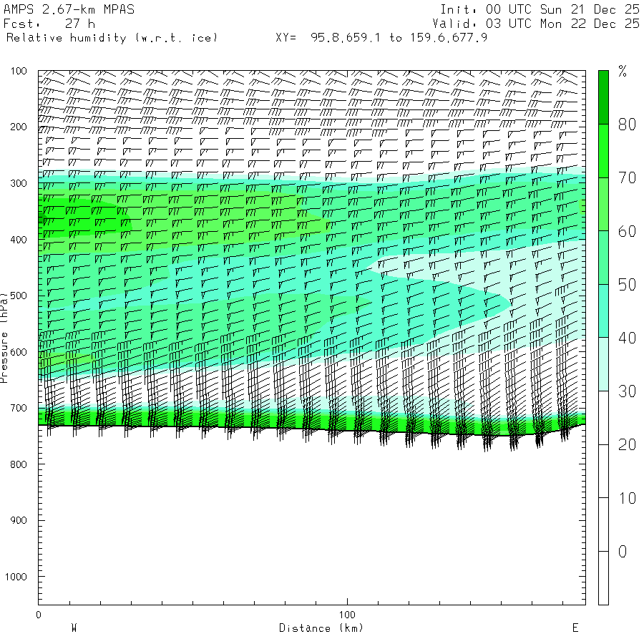Click the colorbar value 40 label
This screenshot has width=644, height=644.
pos(628,338)
